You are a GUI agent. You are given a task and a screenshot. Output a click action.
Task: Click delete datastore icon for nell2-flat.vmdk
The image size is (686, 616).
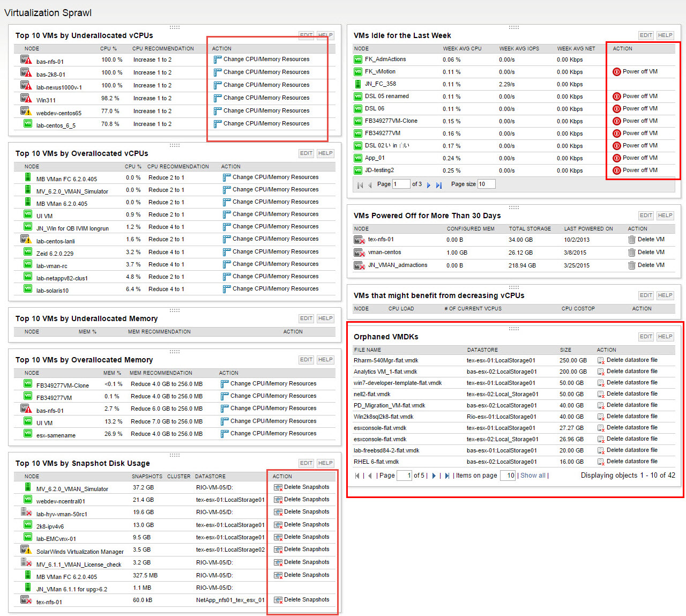click(x=601, y=395)
